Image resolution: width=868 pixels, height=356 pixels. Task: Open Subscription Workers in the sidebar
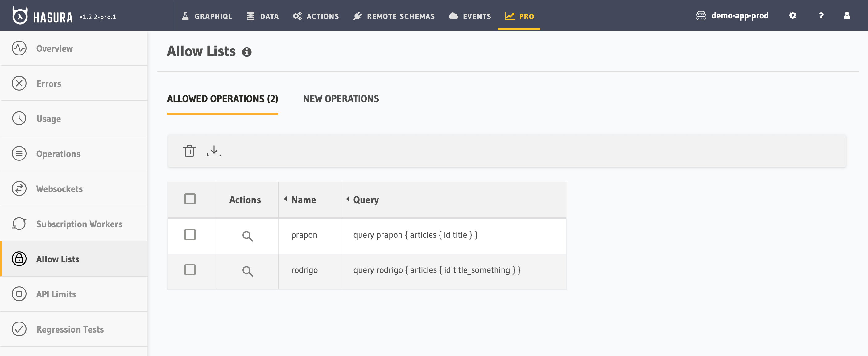[79, 224]
